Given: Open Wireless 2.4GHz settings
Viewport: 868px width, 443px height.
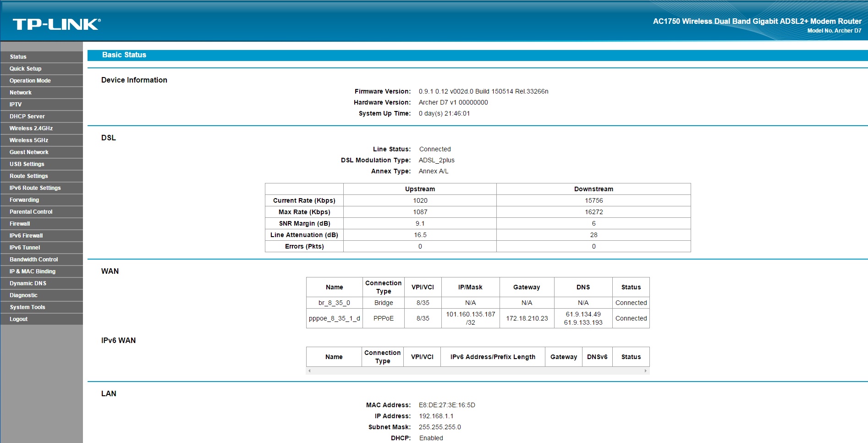Looking at the screenshot, I should click(42, 128).
